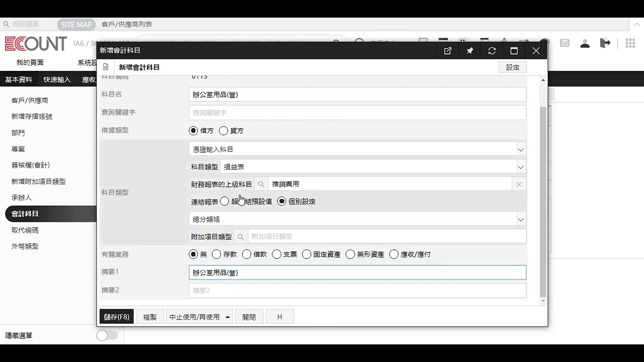Image resolution: width=644 pixels, height=362 pixels.
Task: Select 支票 for 有關業務
Action: pos(276,254)
